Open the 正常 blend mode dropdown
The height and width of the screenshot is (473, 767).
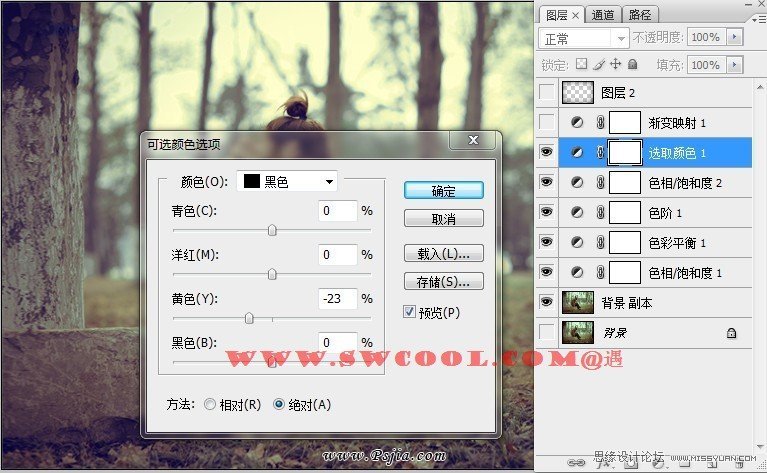pos(584,38)
